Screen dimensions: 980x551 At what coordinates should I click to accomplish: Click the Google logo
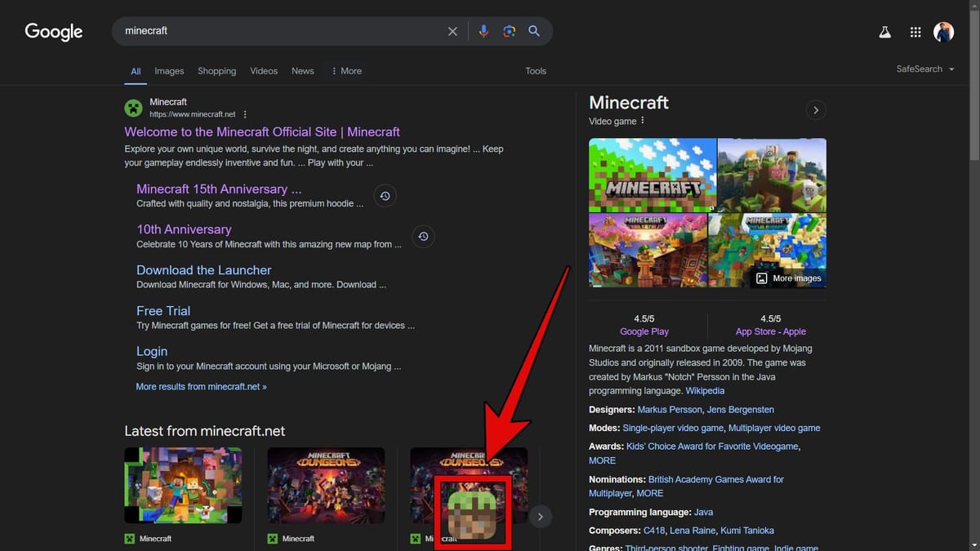click(x=54, y=32)
